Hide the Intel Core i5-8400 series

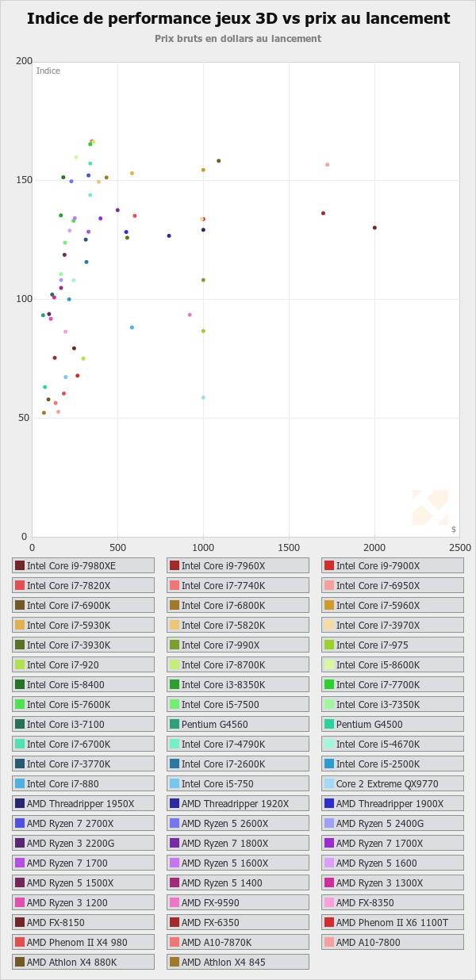[x=83, y=684]
